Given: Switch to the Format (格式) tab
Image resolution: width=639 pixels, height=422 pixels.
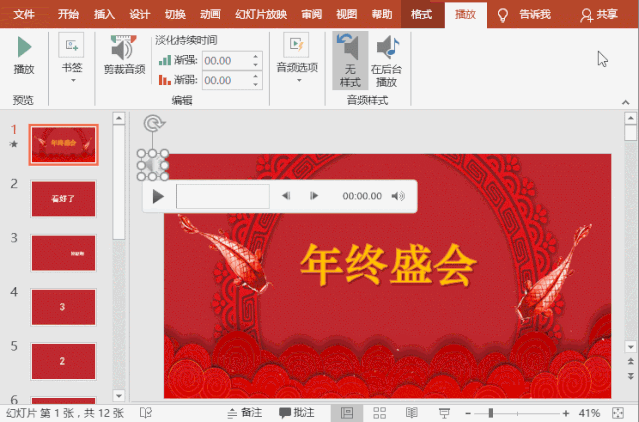Looking at the screenshot, I should [422, 14].
